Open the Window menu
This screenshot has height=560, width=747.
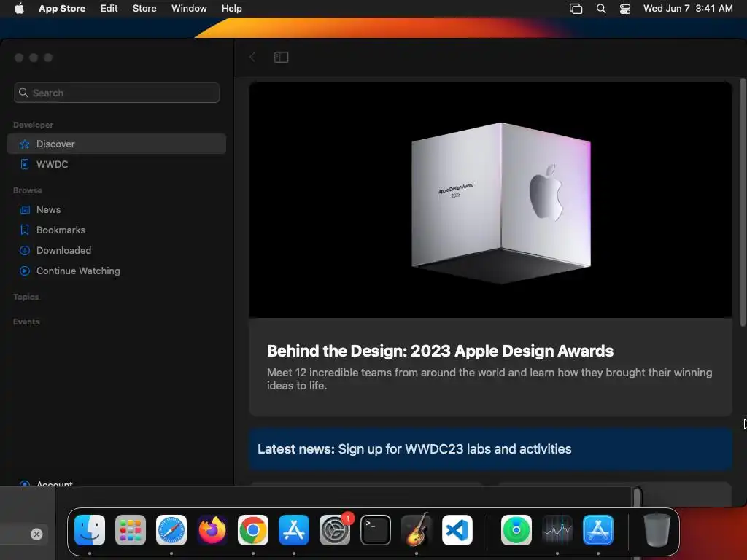click(x=189, y=9)
